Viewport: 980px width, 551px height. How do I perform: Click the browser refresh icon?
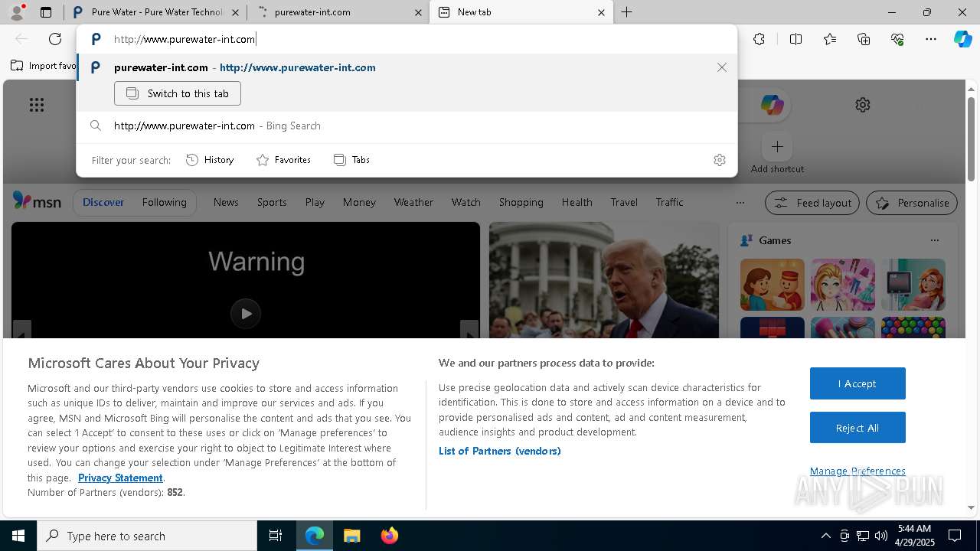55,39
